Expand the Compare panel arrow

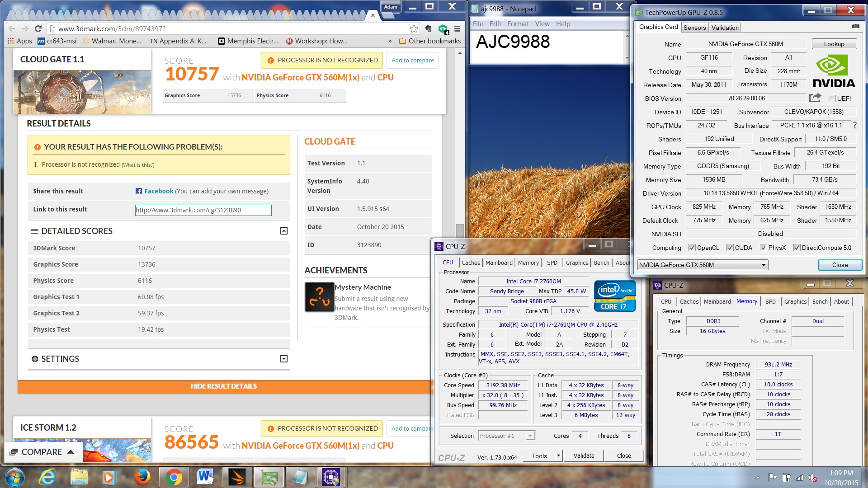71,452
